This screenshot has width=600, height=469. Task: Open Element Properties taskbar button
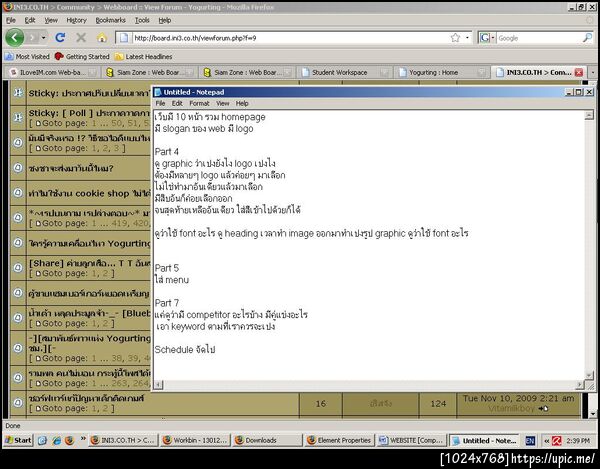point(339,440)
